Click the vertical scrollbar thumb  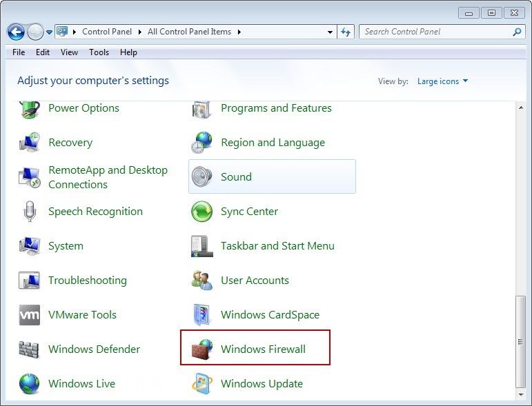click(x=520, y=341)
